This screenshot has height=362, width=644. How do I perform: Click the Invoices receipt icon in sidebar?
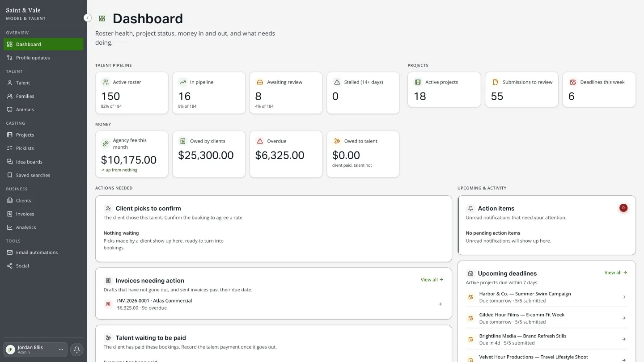[x=10, y=214]
